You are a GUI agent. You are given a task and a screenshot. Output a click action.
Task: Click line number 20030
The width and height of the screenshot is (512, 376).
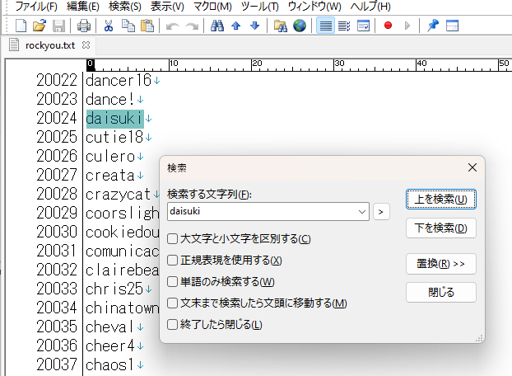tap(57, 232)
